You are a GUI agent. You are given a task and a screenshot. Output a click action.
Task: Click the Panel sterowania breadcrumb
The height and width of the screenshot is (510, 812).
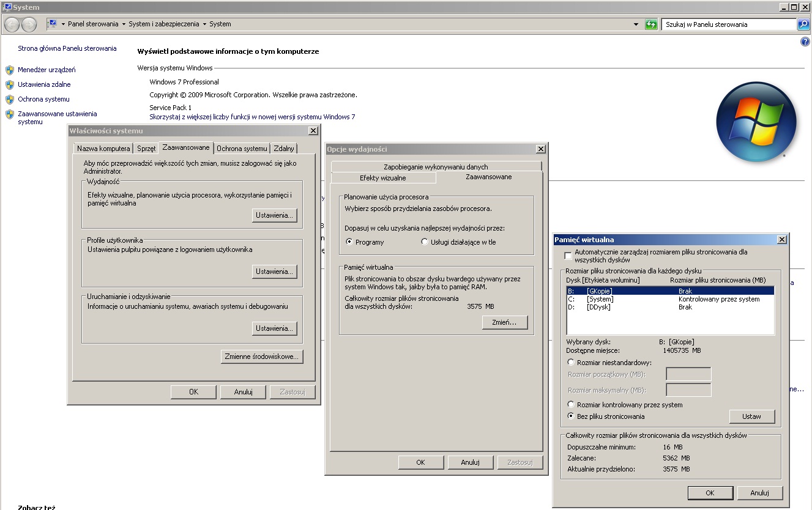point(93,24)
